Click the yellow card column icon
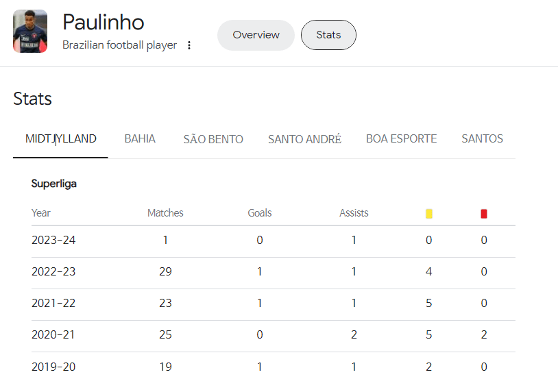The height and width of the screenshot is (392, 558). click(x=429, y=213)
